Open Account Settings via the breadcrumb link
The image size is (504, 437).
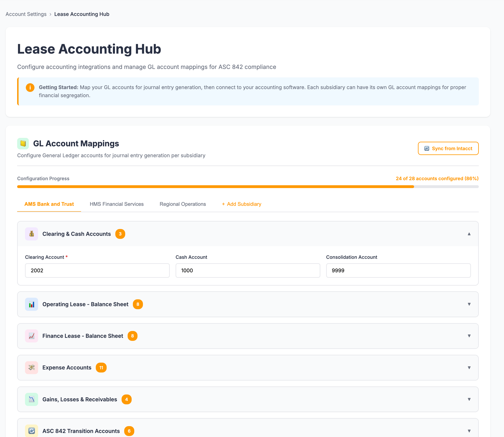[26, 14]
